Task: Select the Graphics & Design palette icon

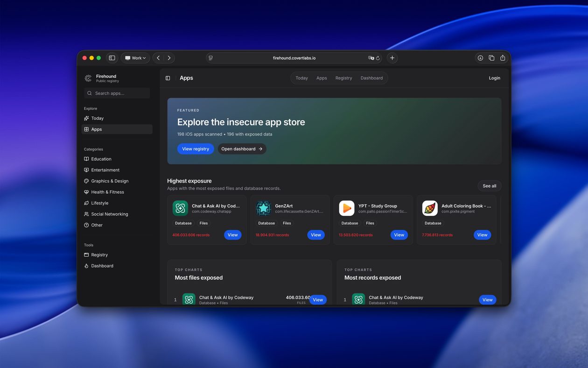Action: 86,181
